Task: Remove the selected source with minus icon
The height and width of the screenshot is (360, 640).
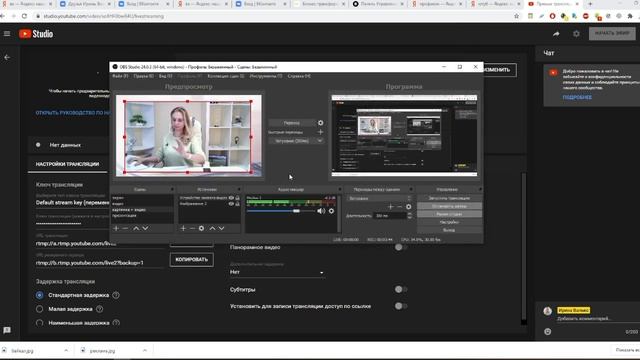Action: coord(192,228)
